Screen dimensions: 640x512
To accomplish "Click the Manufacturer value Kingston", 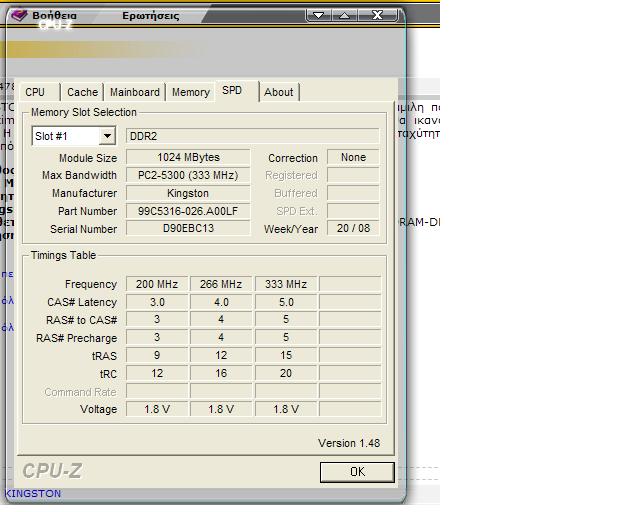I will click(x=188, y=194).
